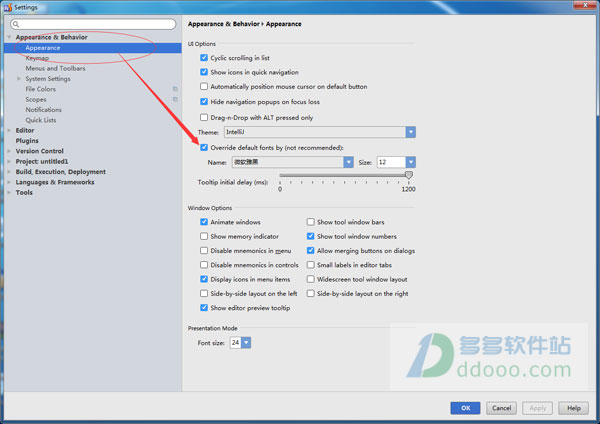Open the font Name dropdown
The width and height of the screenshot is (600, 424).
pos(348,162)
